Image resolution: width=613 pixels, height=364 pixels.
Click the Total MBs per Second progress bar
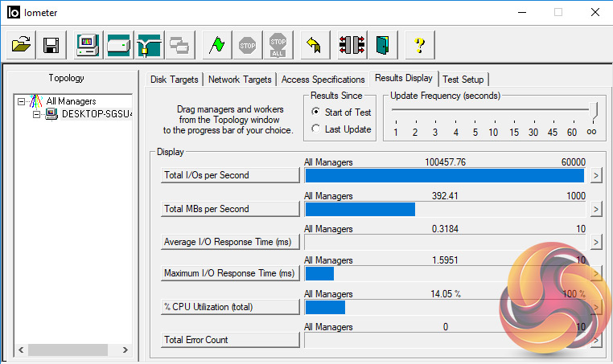445,210
